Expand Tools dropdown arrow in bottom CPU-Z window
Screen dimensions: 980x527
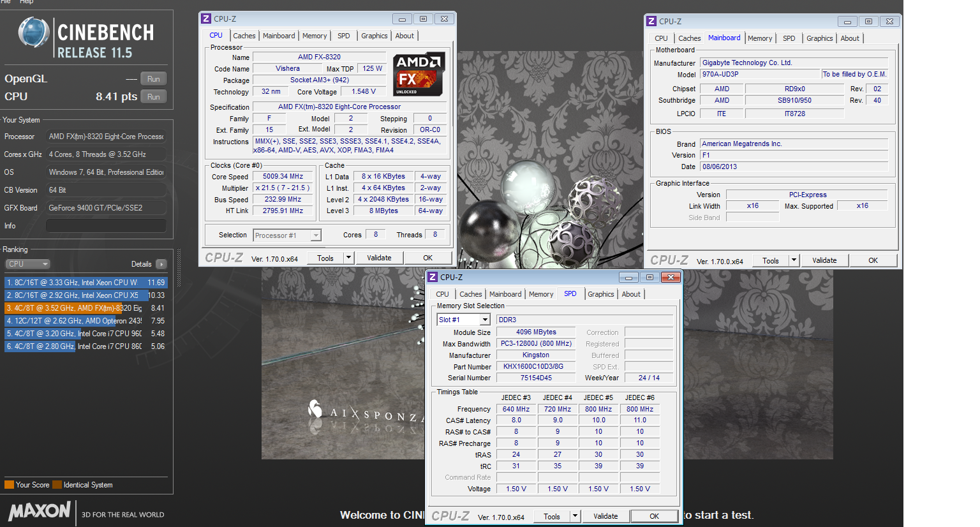(575, 517)
